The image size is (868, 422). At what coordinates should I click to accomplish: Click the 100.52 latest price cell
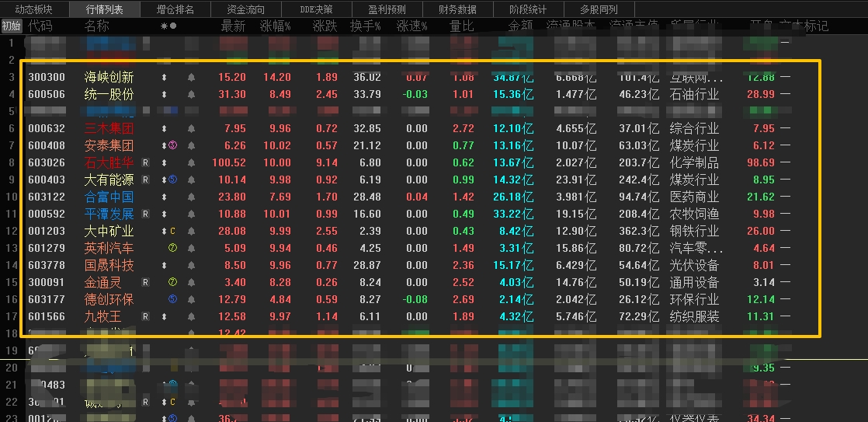point(229,163)
